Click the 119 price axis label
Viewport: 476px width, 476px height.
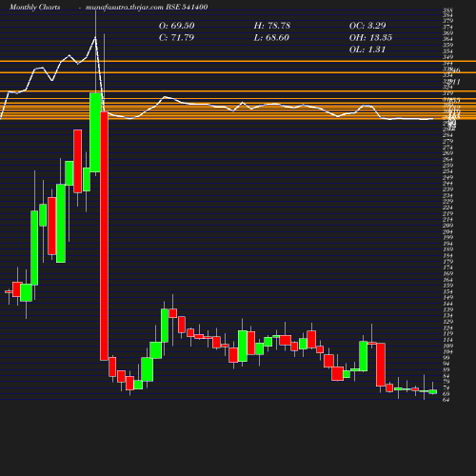pyautogui.click(x=447, y=334)
